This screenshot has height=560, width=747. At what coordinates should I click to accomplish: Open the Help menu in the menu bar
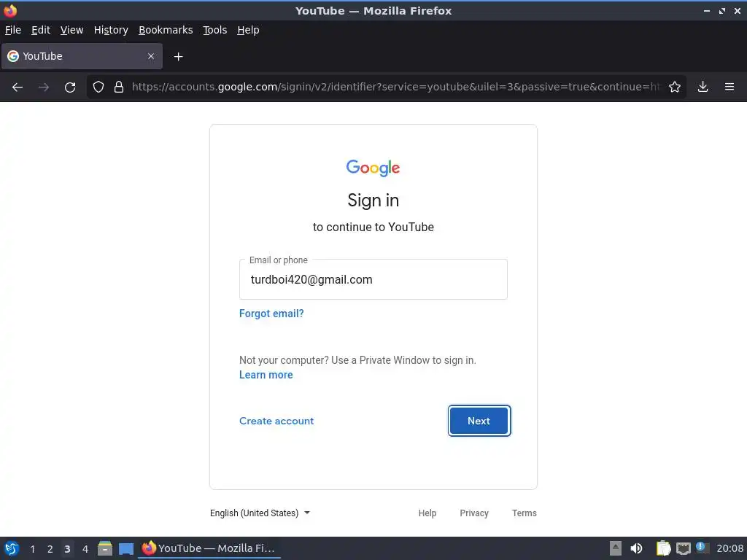pos(248,30)
